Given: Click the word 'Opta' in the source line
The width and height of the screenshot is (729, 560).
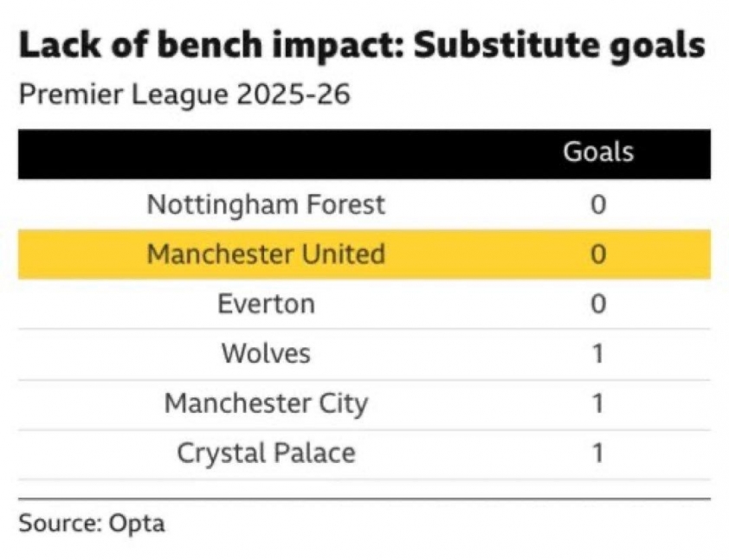Looking at the screenshot, I should click(137, 525).
